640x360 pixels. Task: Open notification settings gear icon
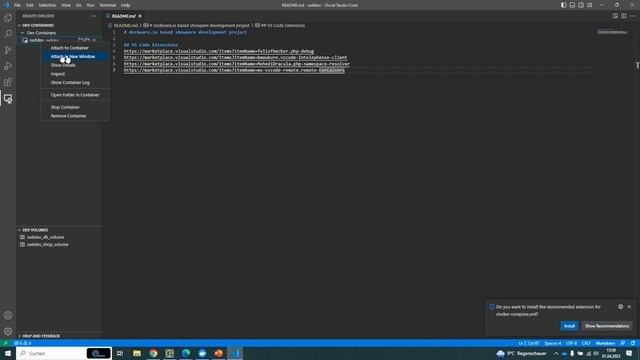tap(620, 307)
